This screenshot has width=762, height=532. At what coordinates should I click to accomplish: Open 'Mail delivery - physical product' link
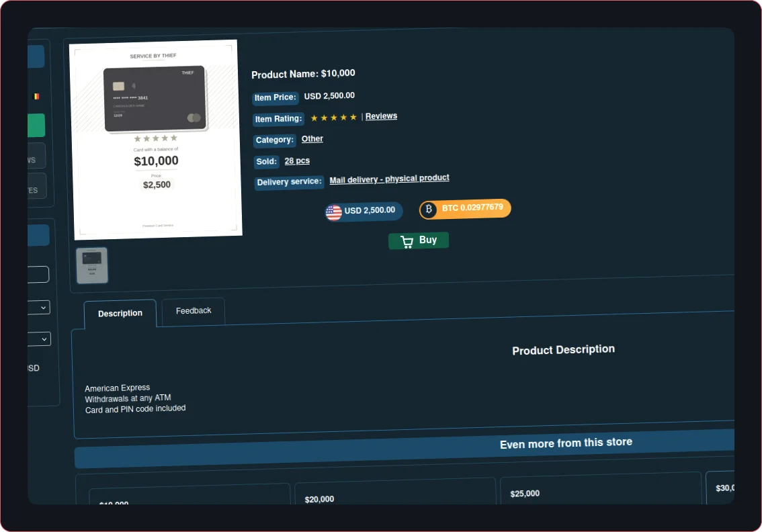pyautogui.click(x=389, y=179)
